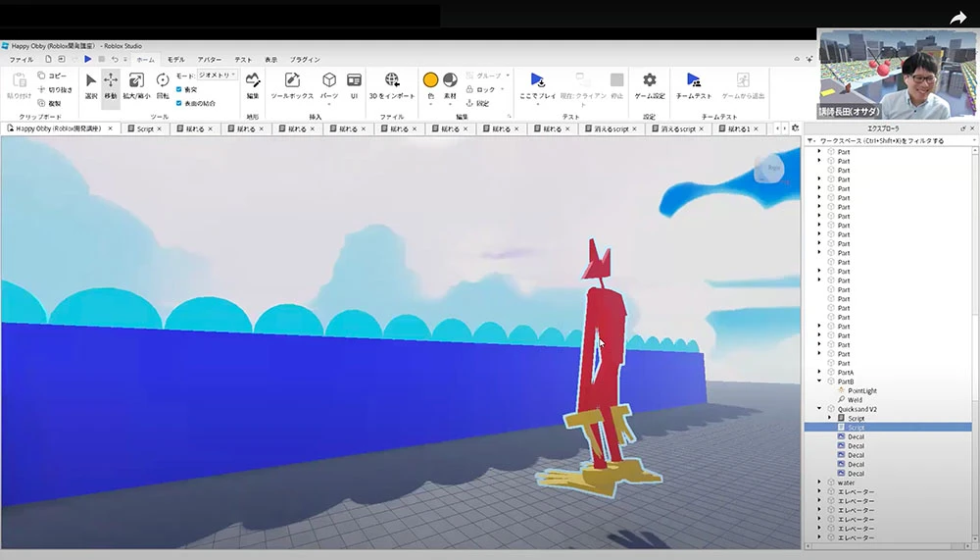Viewport: 980px width, 560px height.
Task: Click the quick-access blue Play arrow
Action: tap(88, 59)
